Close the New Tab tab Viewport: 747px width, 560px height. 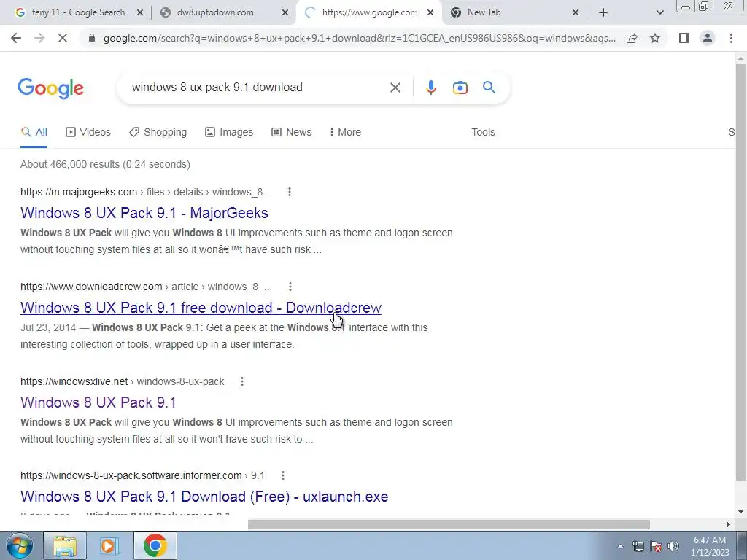pos(575,13)
